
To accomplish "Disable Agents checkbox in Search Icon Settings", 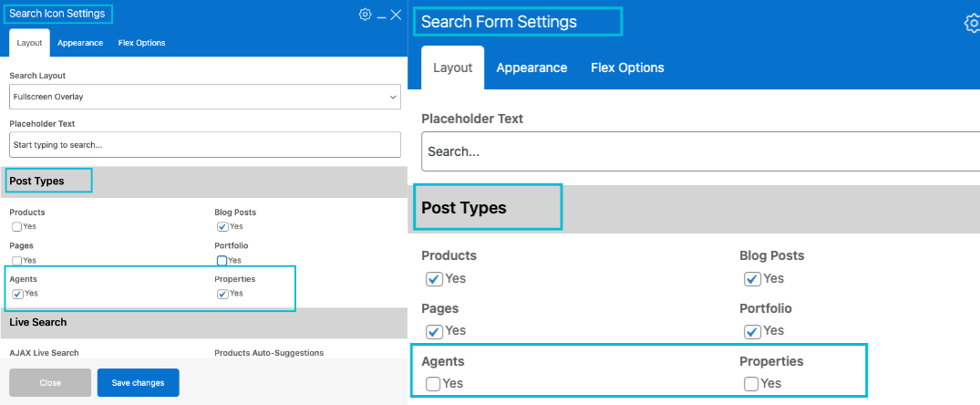I will click(16, 294).
